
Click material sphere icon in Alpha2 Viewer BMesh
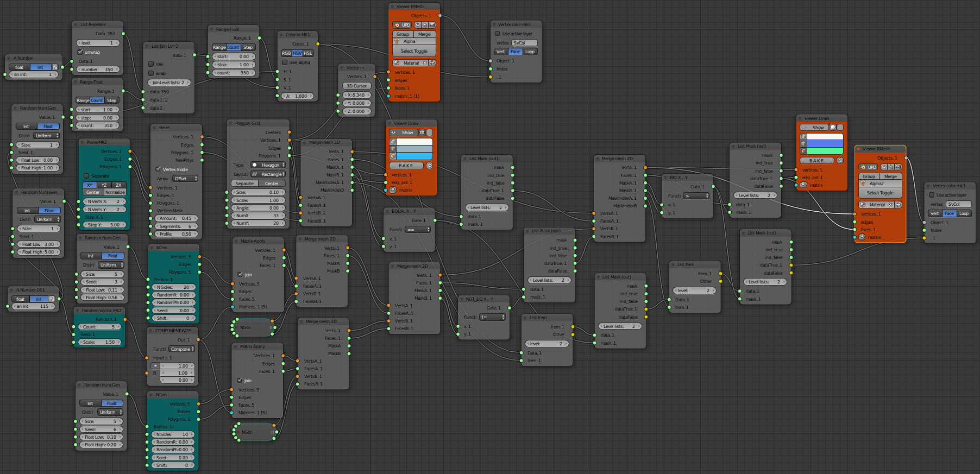tap(863, 205)
